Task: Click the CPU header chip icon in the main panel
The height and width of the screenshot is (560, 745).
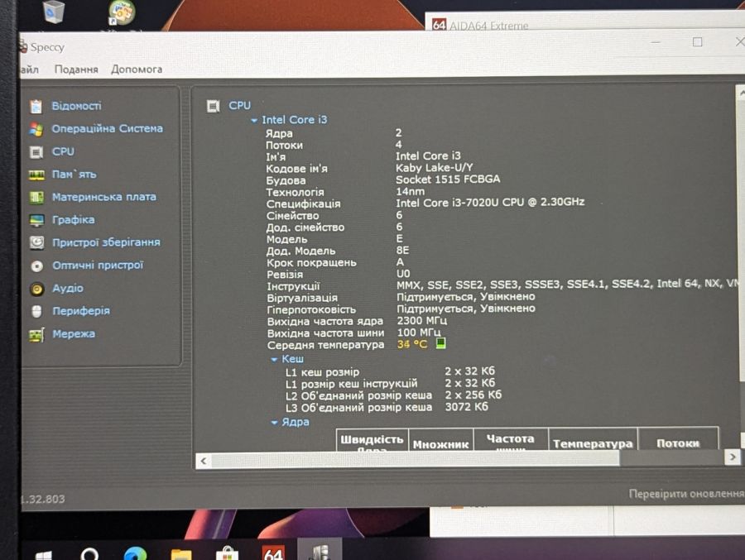Action: pyautogui.click(x=214, y=106)
